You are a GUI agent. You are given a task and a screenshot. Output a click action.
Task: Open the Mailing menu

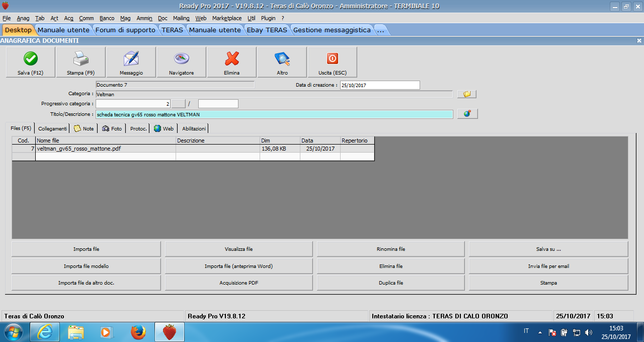[181, 18]
